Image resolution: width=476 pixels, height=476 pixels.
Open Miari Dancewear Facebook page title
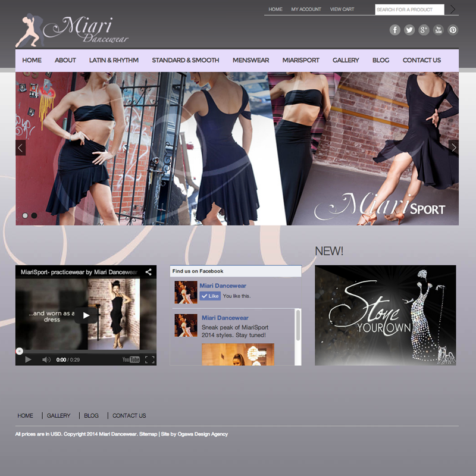[223, 286]
